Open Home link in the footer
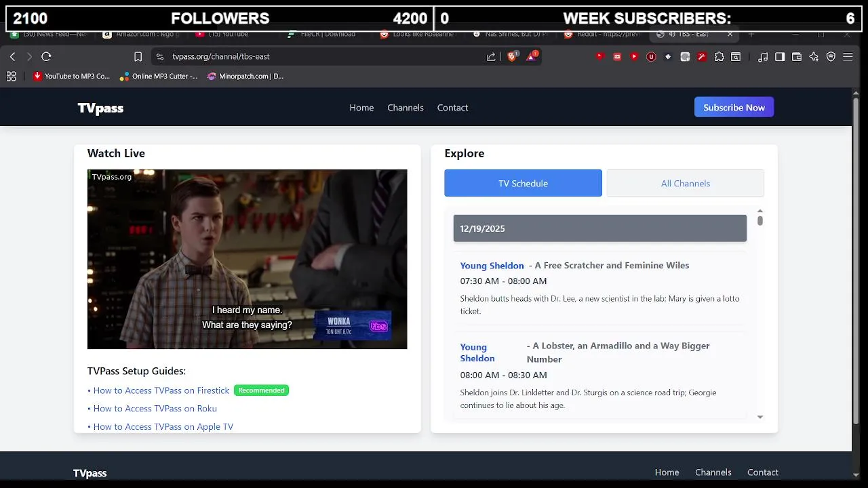The image size is (868, 488). pyautogui.click(x=667, y=472)
